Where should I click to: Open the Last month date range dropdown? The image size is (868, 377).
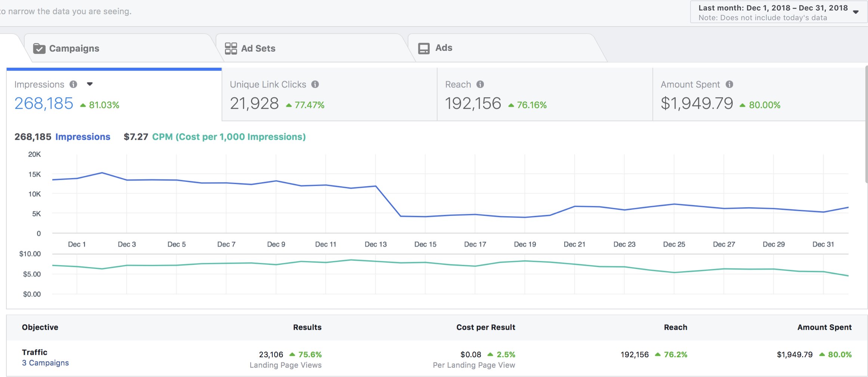[x=779, y=12]
